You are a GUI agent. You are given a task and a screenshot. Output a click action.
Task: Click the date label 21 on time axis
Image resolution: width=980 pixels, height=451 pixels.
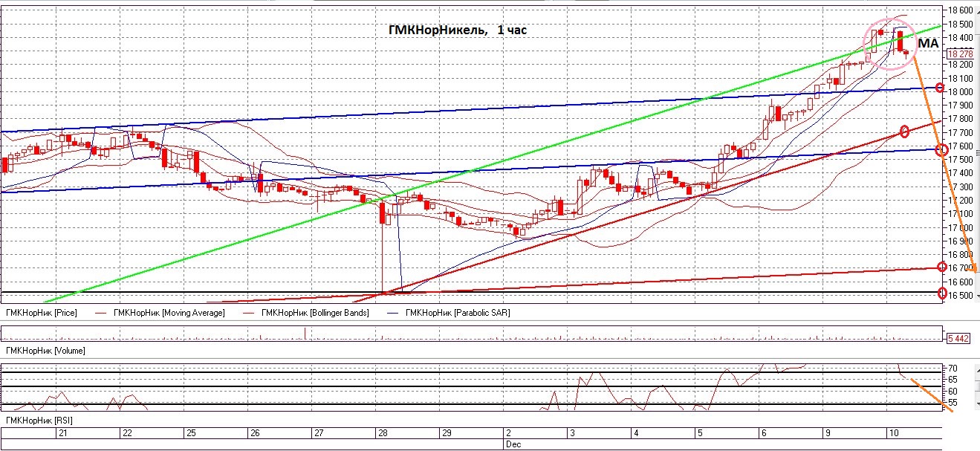pyautogui.click(x=62, y=432)
